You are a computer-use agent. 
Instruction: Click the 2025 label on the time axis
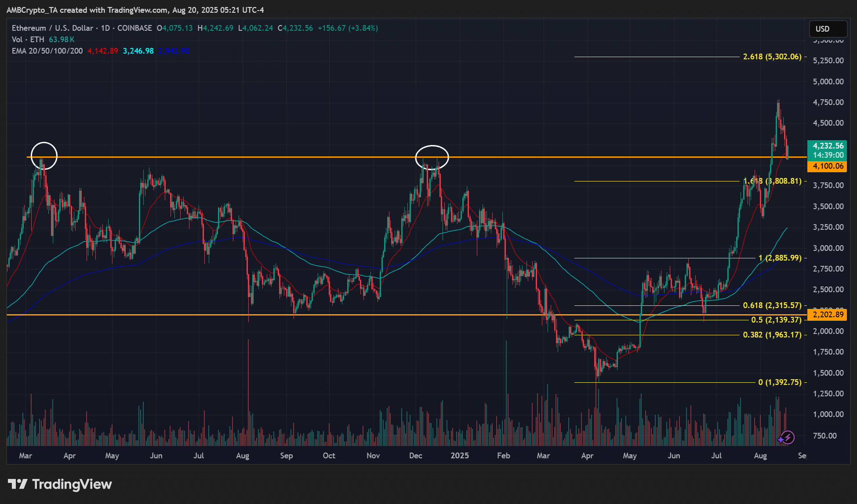[x=460, y=456]
